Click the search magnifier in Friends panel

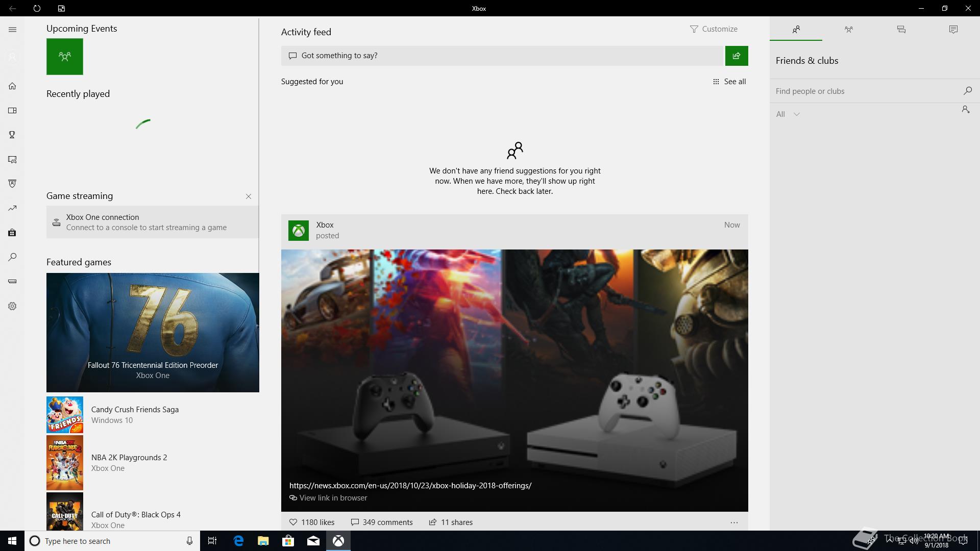[967, 91]
